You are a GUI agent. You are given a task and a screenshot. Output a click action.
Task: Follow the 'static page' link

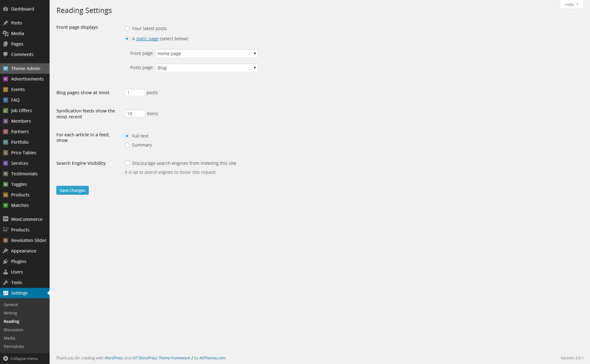pyautogui.click(x=147, y=39)
